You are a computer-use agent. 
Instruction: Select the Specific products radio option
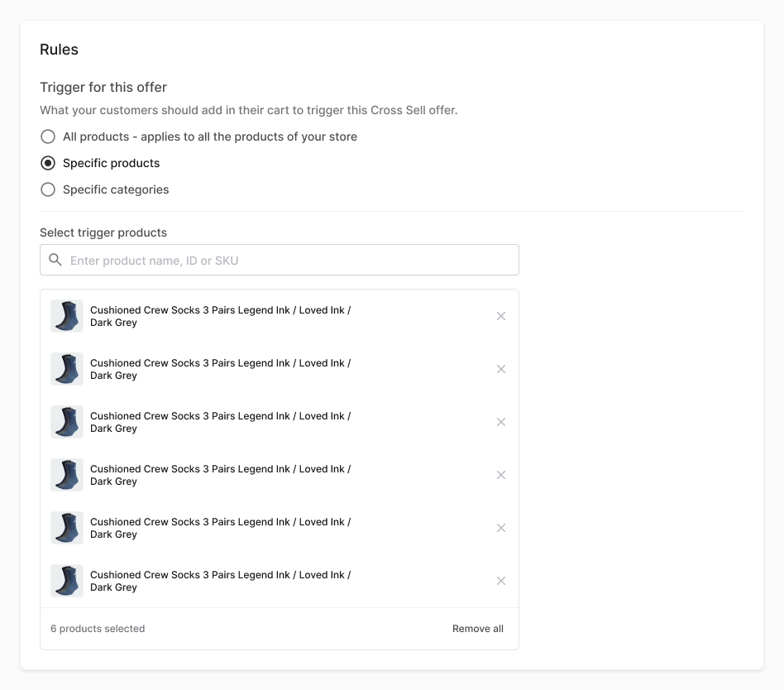pos(48,163)
